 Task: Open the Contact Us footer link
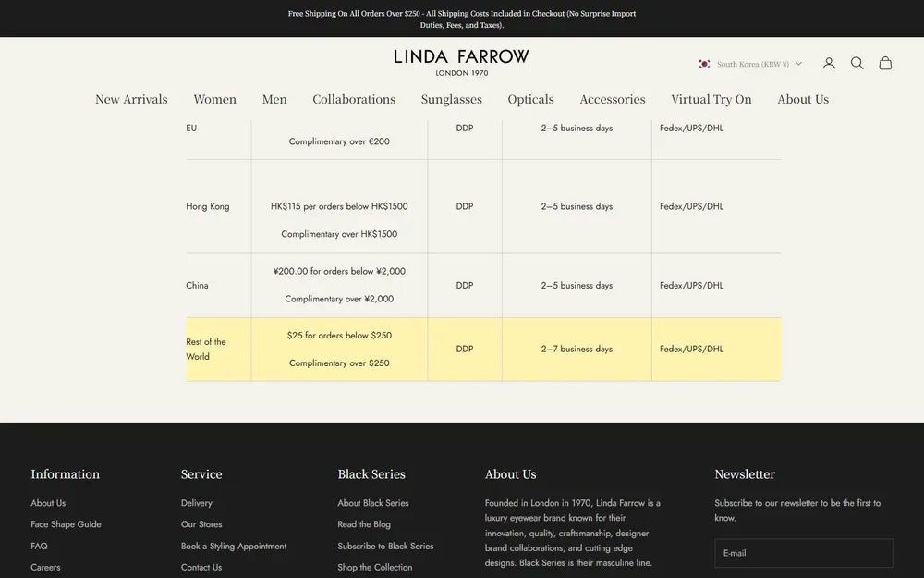click(x=201, y=568)
